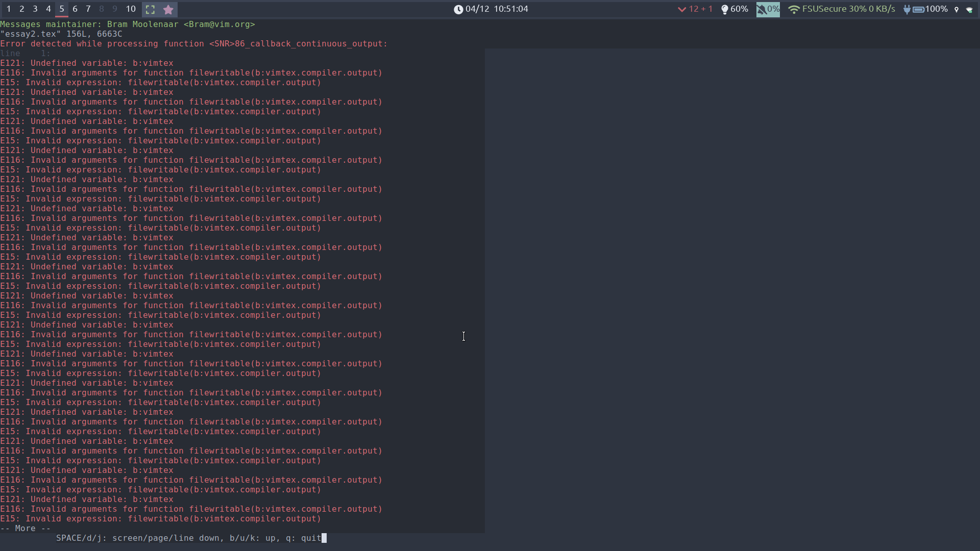Click the 'Error detected while processing function' line
980x551 pixels.
coord(194,44)
